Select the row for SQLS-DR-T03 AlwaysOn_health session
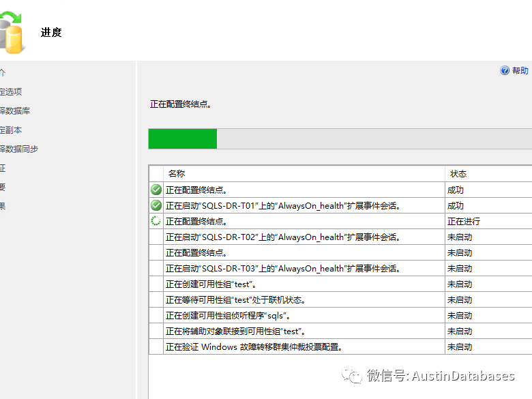The height and width of the screenshot is (399, 532). click(340, 268)
